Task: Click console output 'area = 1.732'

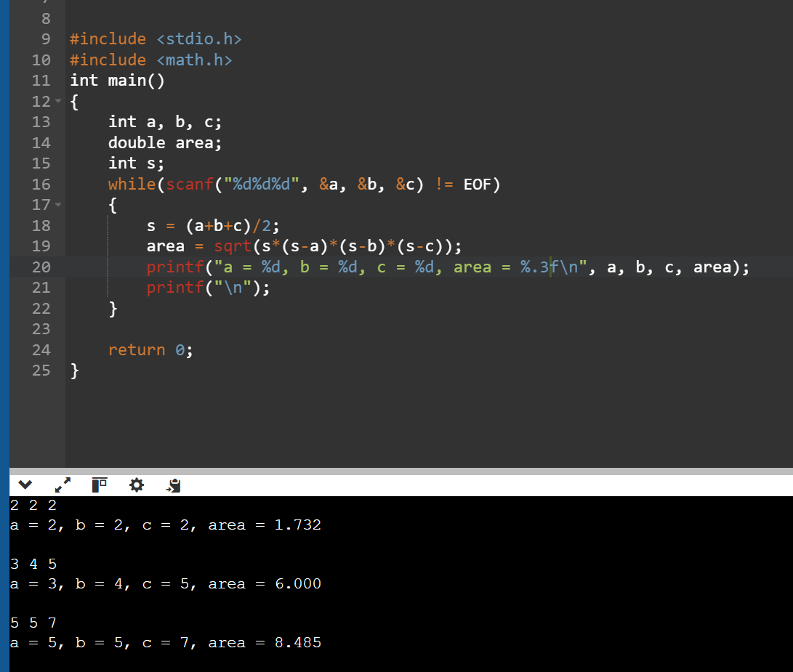Action: 265,525
